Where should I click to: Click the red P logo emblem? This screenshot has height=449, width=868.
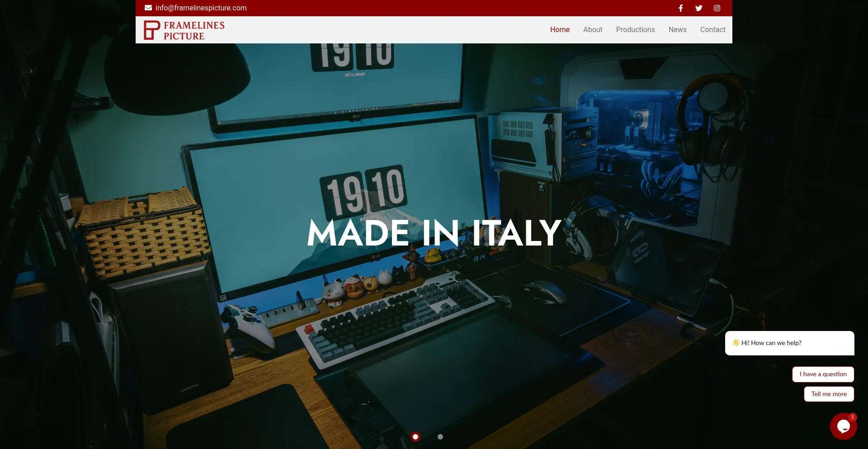point(152,30)
